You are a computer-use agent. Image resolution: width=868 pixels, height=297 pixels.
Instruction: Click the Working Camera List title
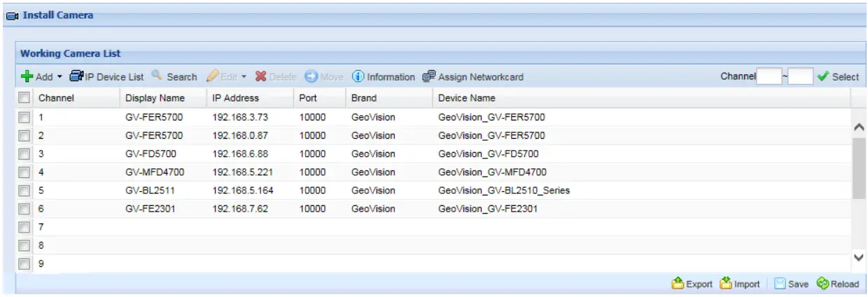click(x=70, y=53)
